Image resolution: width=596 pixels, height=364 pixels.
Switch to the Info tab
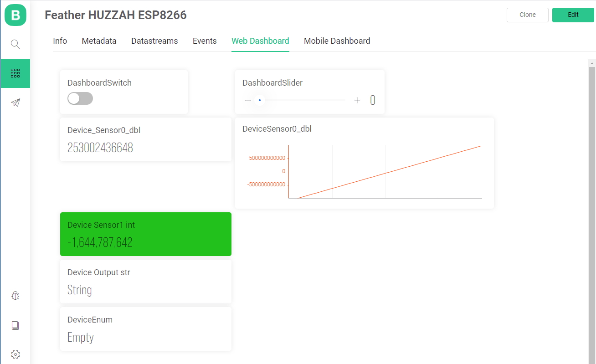[x=60, y=41]
